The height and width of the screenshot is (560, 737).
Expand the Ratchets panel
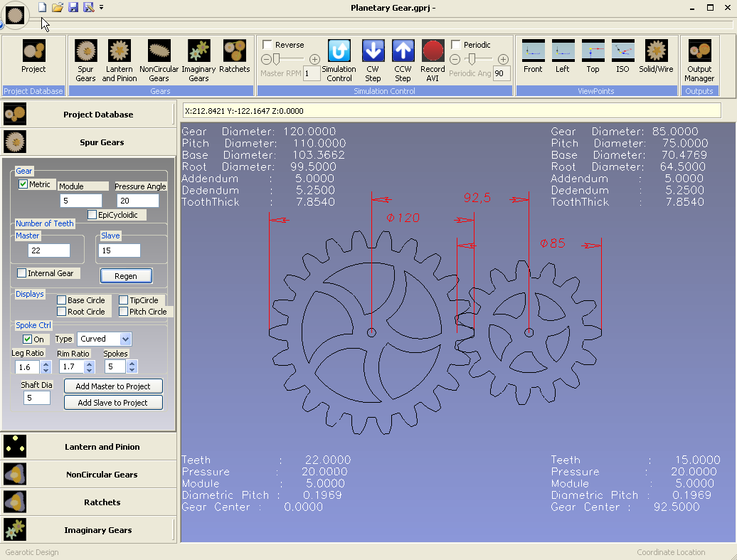88,502
